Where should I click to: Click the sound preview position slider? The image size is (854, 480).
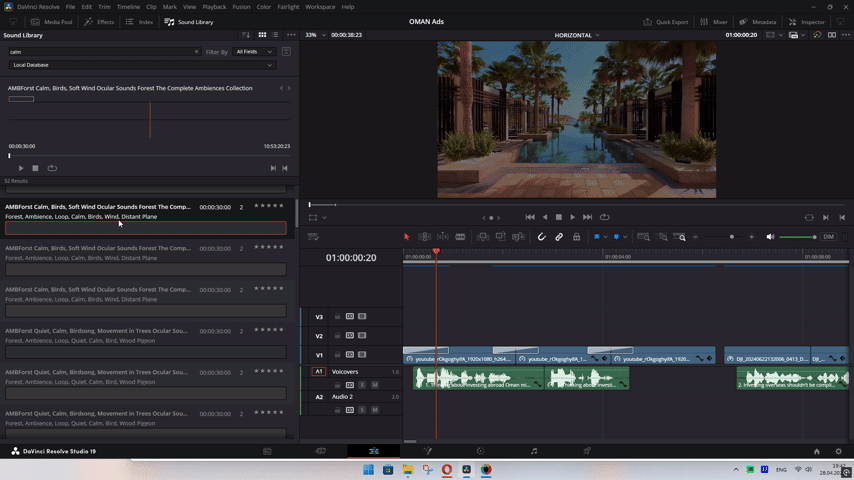[x=149, y=156]
